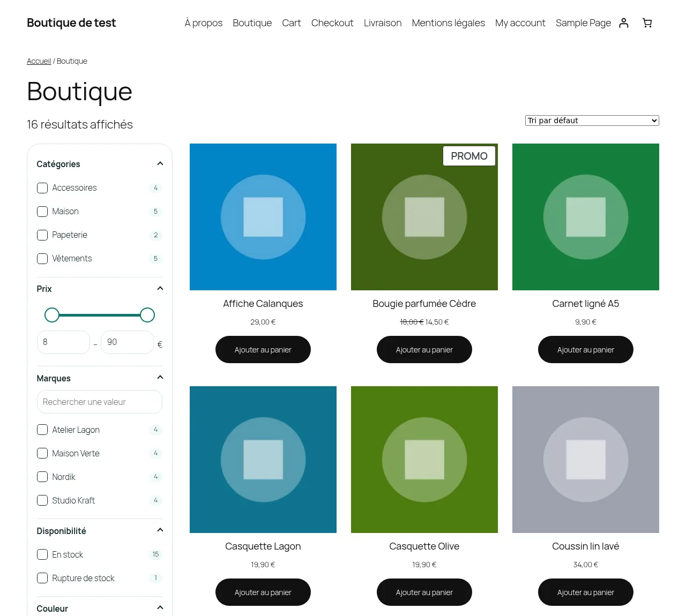Open My account in the navigation
Image resolution: width=686 pixels, height=616 pixels.
520,23
